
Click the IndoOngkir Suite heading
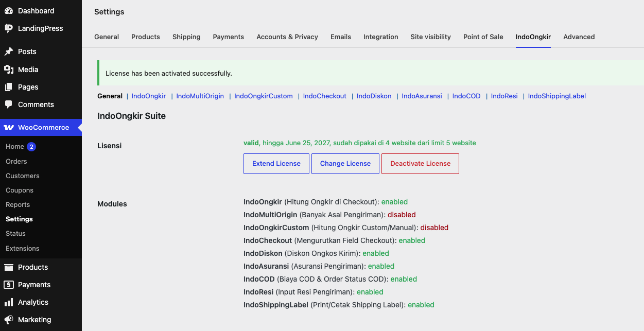(131, 116)
